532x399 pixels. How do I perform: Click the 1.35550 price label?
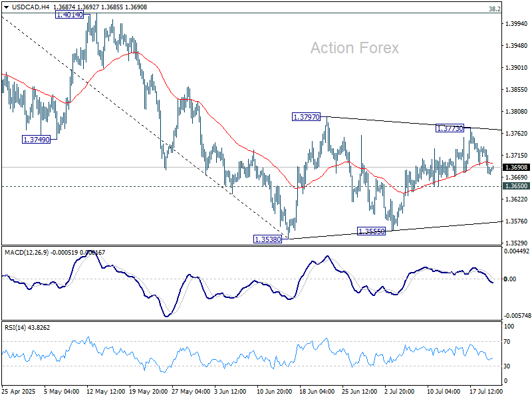(372, 231)
